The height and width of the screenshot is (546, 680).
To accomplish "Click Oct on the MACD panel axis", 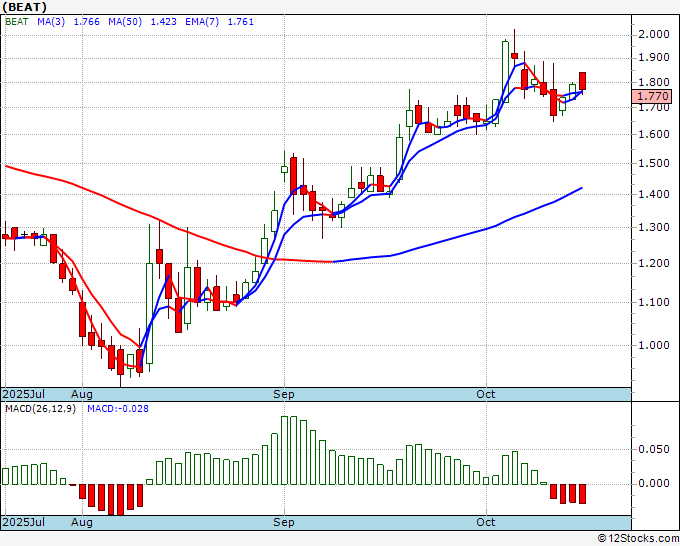I will pyautogui.click(x=485, y=522).
